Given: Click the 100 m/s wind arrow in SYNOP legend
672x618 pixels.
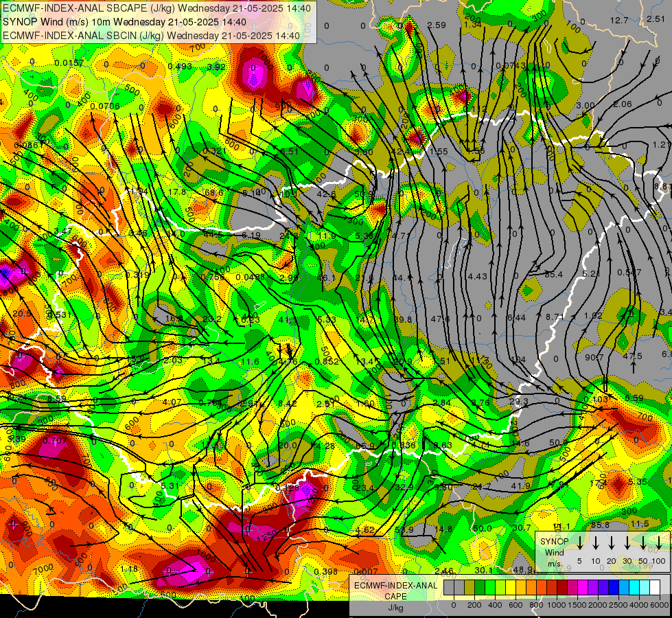Looking at the screenshot, I should coord(659,542).
